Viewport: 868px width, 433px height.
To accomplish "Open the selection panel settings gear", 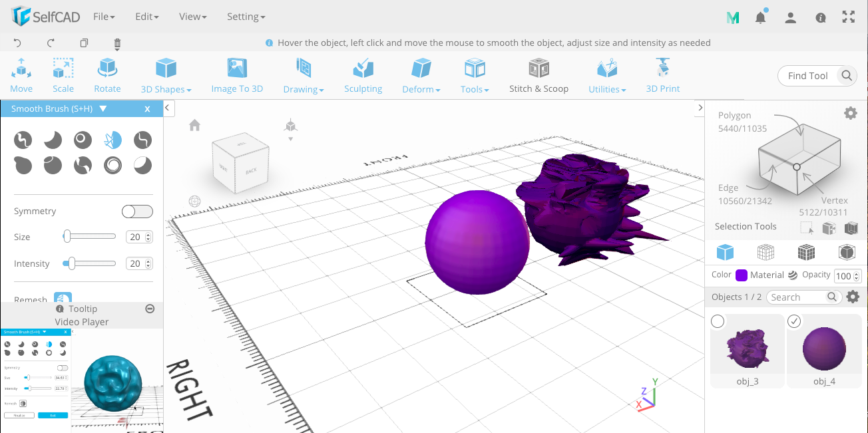I will point(851,113).
